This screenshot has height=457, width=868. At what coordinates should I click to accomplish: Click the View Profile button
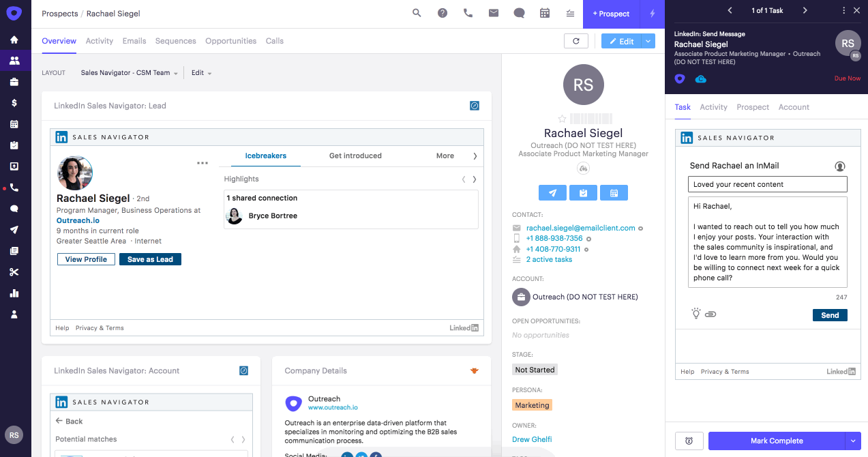coord(86,259)
